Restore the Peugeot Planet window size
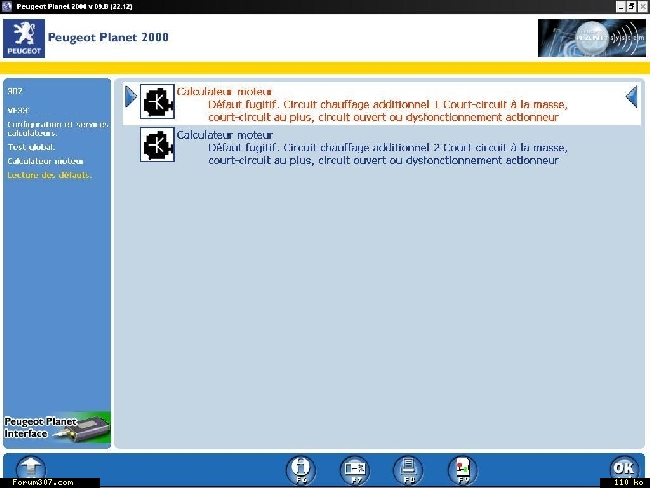 tap(631, 7)
